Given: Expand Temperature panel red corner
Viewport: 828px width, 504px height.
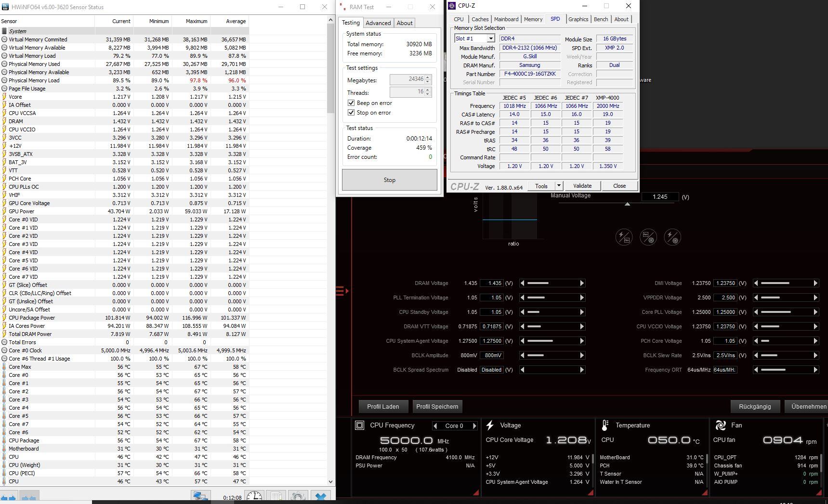Looking at the screenshot, I should 705,492.
